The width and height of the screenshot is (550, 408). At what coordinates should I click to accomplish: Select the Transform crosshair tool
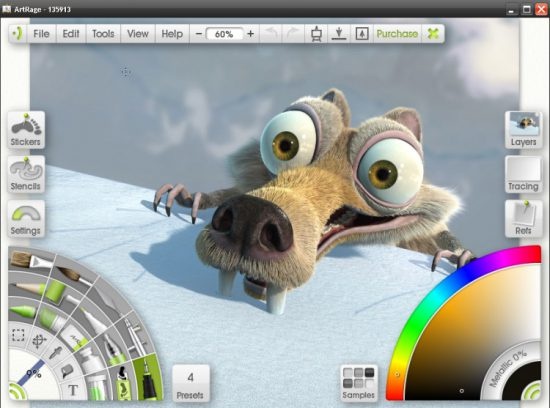click(x=39, y=341)
